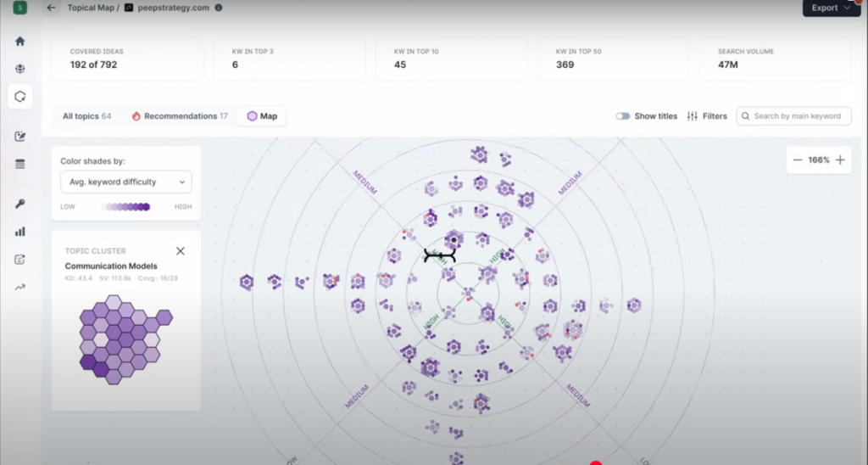Click the sliders icon next to Filters

point(692,116)
